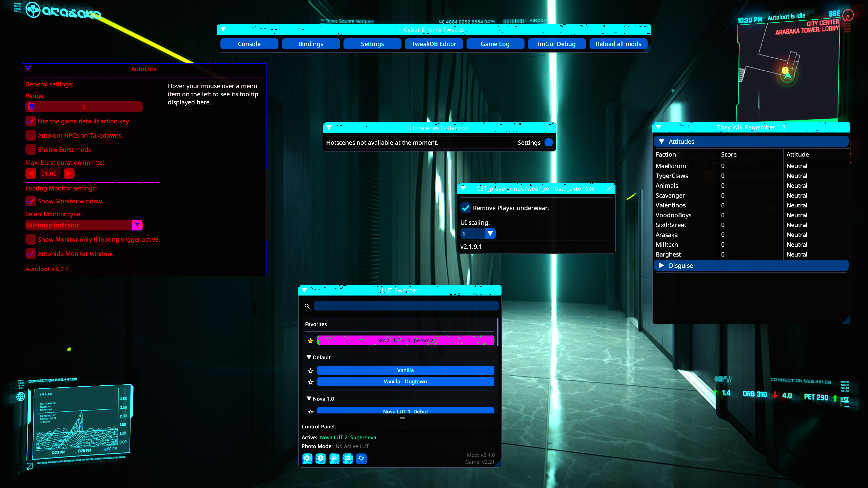Collapse the Cyber Engine Tweaks window

pos(223,29)
